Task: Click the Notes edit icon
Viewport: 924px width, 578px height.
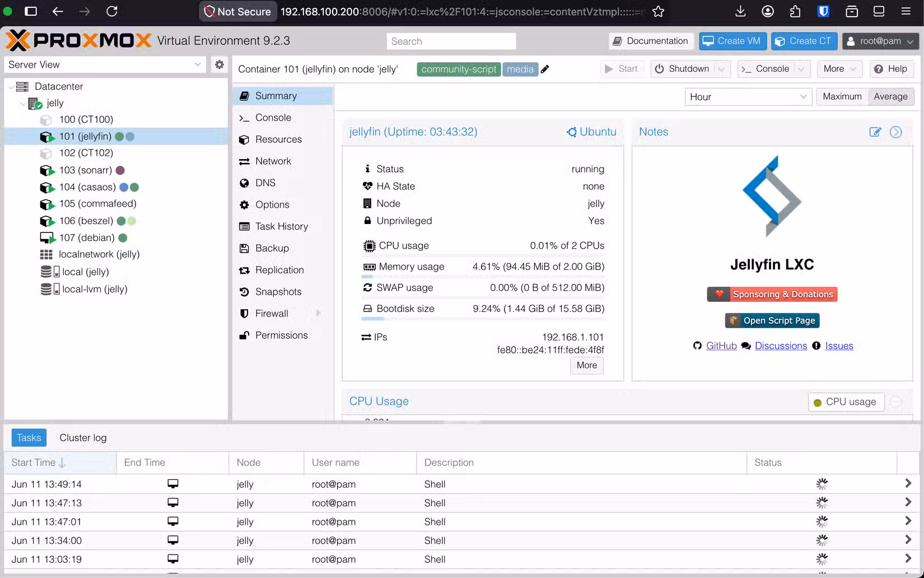Action: click(x=875, y=132)
